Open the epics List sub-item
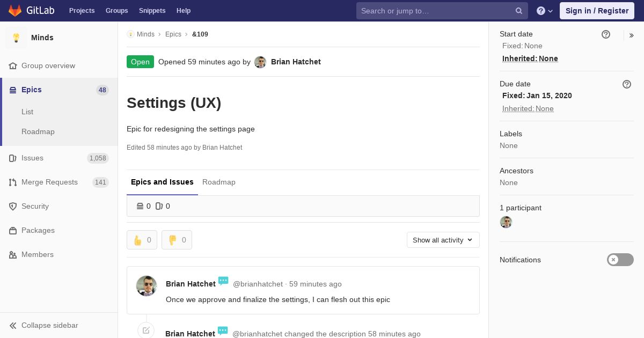This screenshot has width=644, height=338. 27,112
